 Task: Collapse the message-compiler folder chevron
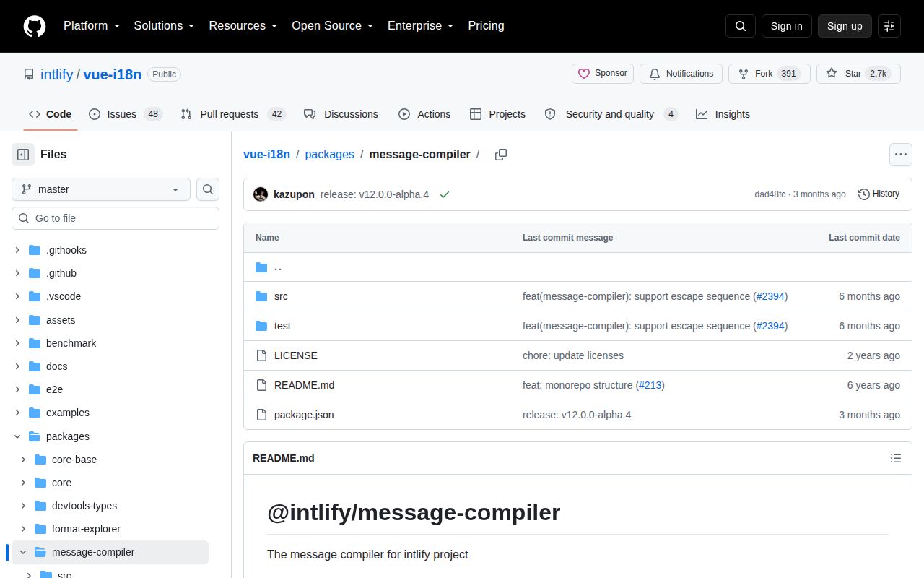point(23,552)
